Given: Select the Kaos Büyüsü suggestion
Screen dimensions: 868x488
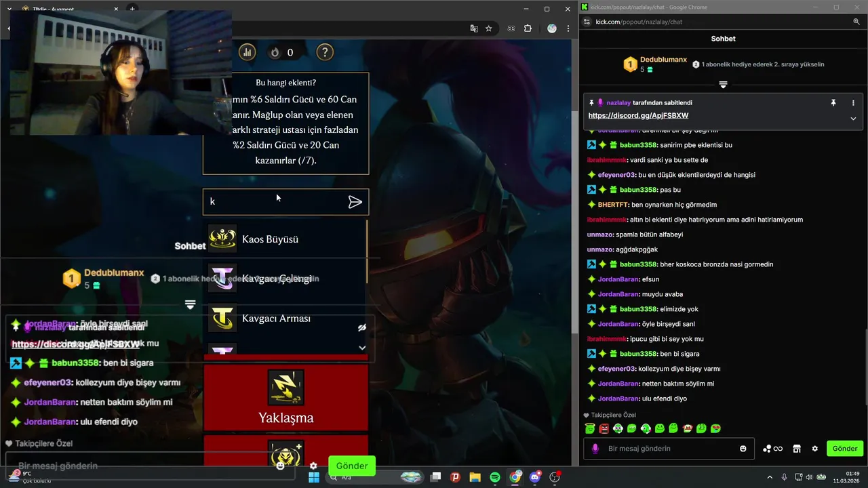Looking at the screenshot, I should (285, 239).
